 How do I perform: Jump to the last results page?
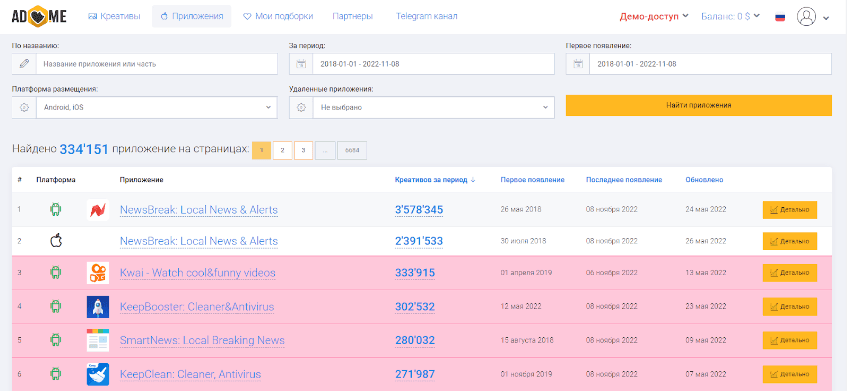[352, 150]
